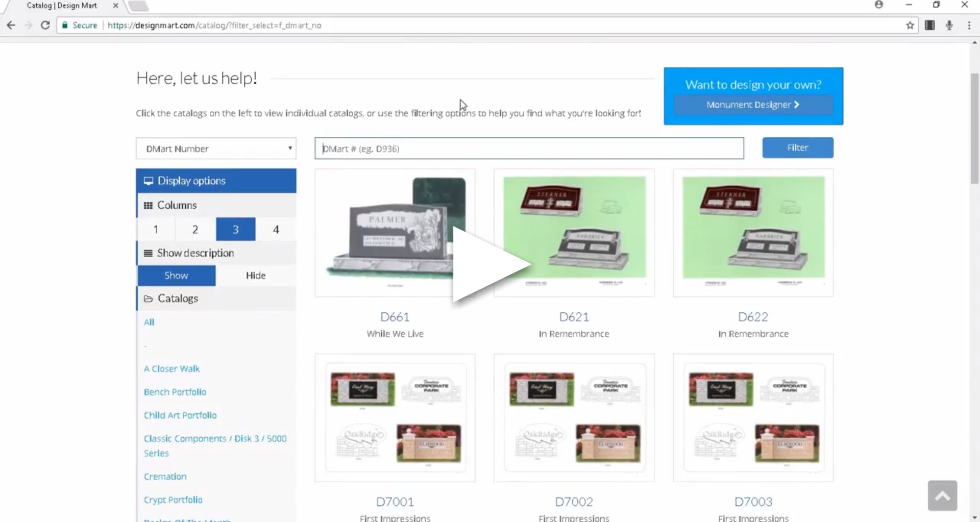Click the Secure padlock icon
The width and height of the screenshot is (980, 522).
65,25
